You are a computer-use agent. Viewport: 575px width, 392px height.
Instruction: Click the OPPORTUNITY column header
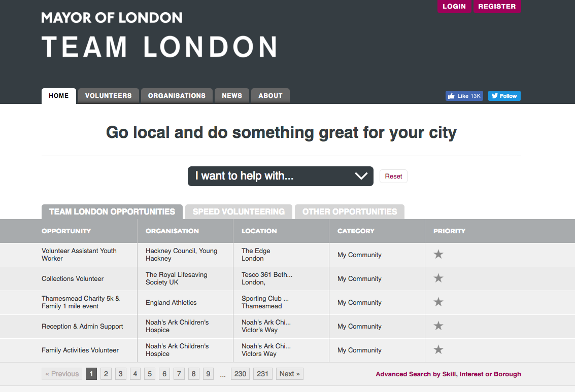[66, 231]
